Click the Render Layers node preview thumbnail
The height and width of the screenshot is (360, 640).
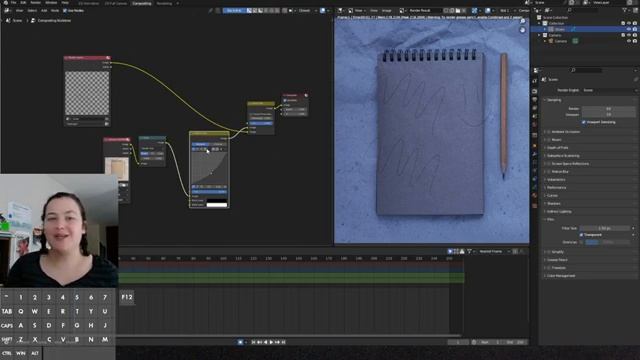pos(87,93)
